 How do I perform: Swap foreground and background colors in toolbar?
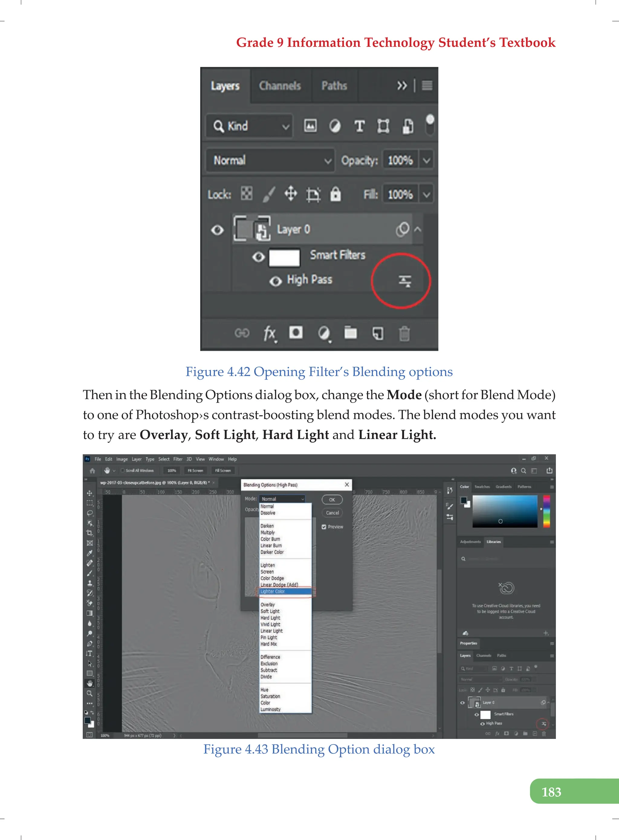[92, 712]
